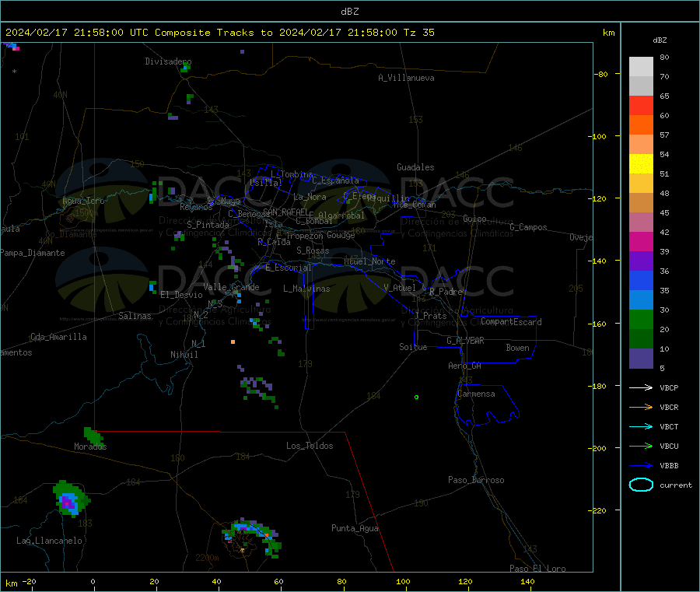This screenshot has height=592, width=700.
Task: Click the 'L_Malvinas' place label
Action: click(x=306, y=289)
